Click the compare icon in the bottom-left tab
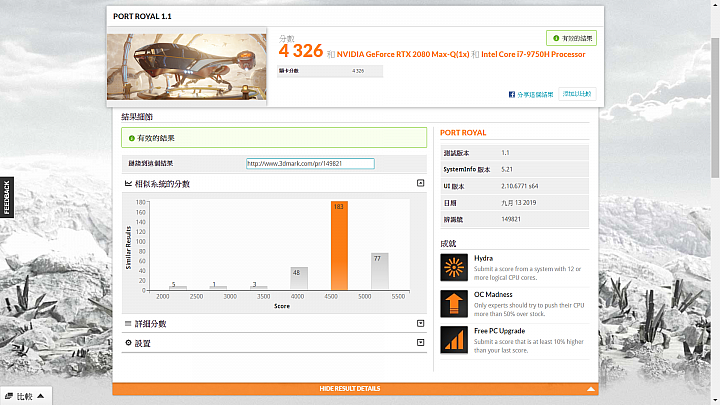The height and width of the screenshot is (405, 720). pos(9,396)
